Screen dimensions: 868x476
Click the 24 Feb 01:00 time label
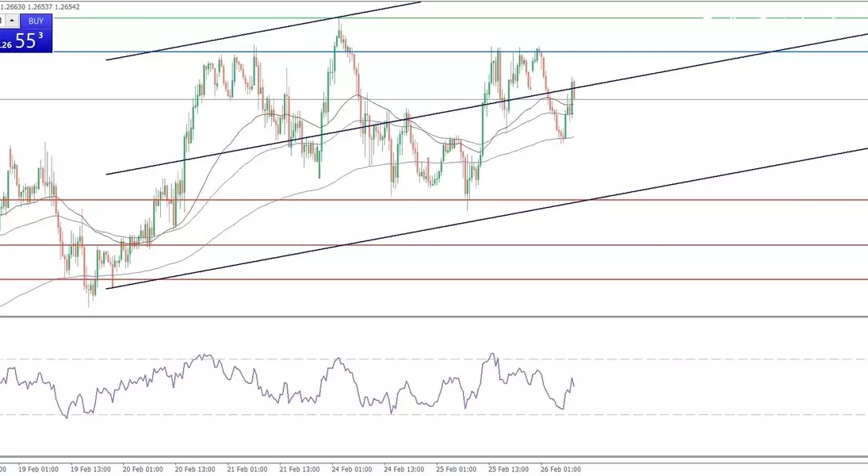point(351,469)
